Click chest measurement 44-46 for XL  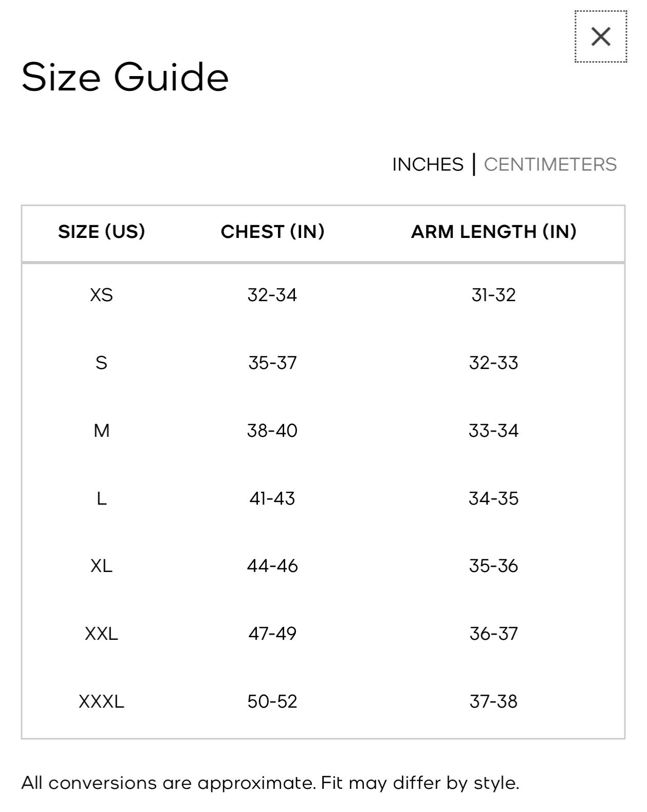pos(272,566)
